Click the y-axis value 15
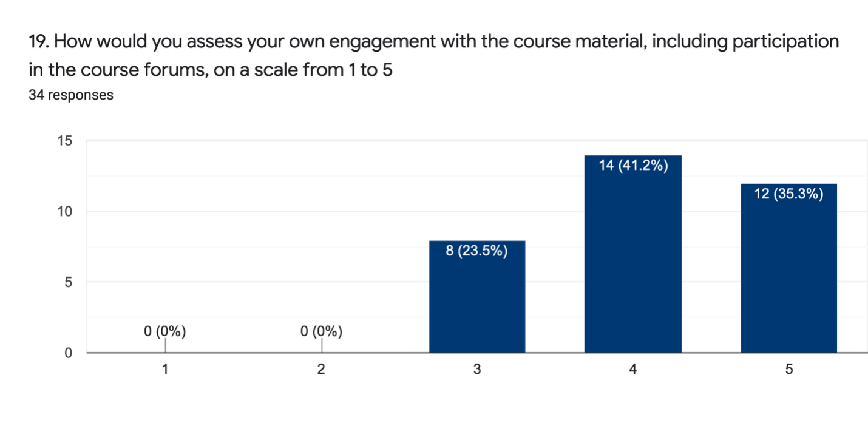The image size is (868, 443). point(64,141)
